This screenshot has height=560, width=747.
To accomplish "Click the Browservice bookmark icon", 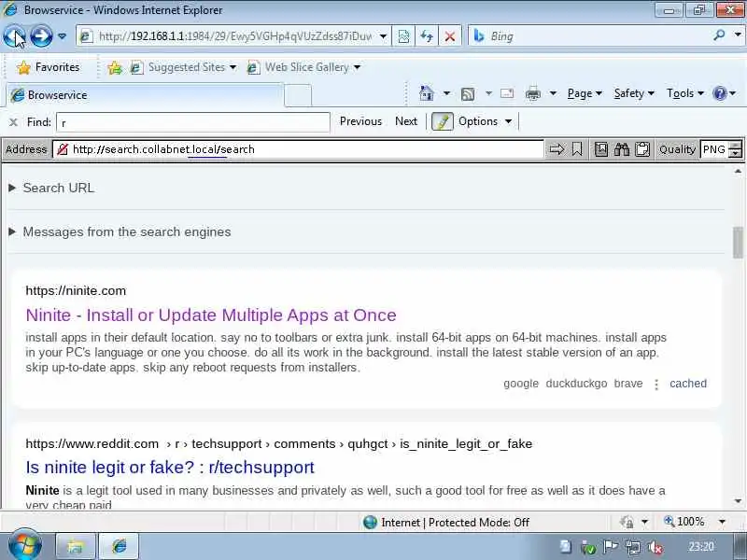I will tap(577, 149).
